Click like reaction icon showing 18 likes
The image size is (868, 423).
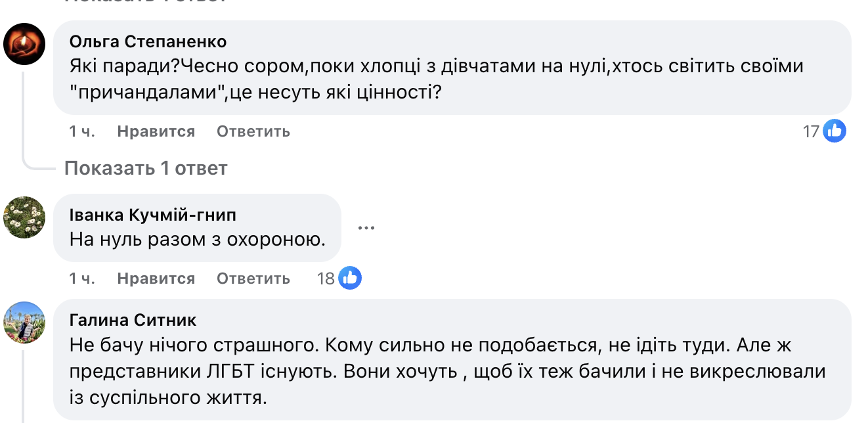click(350, 278)
